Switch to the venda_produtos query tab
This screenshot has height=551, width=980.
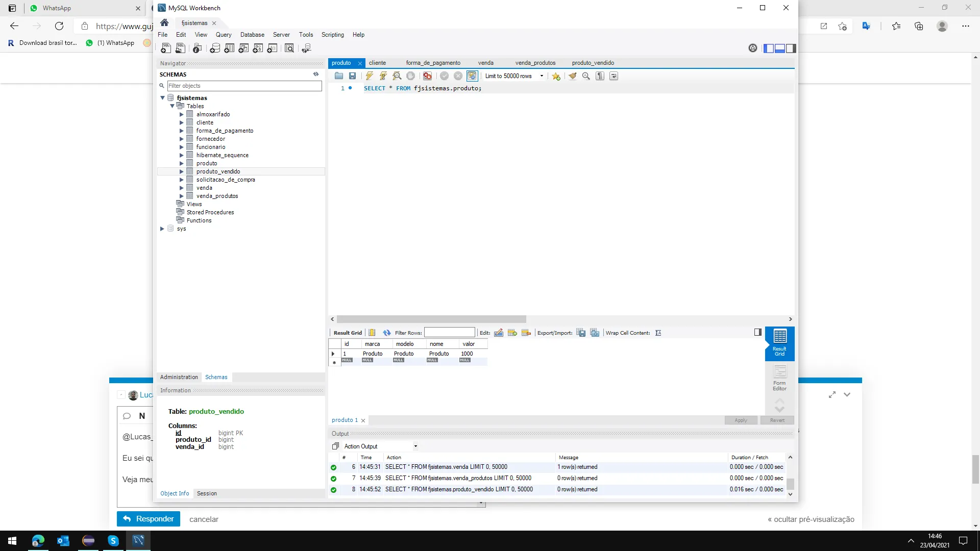(x=535, y=63)
